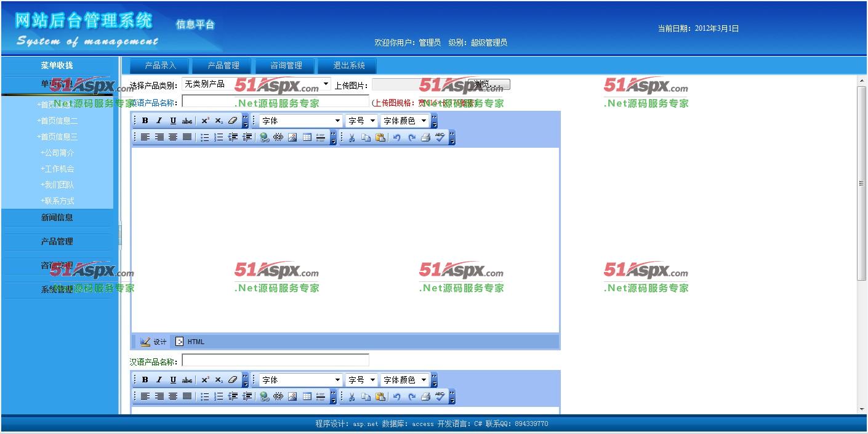The image size is (868, 434).
Task: Justify text fully in the English product editor
Action: [187, 137]
